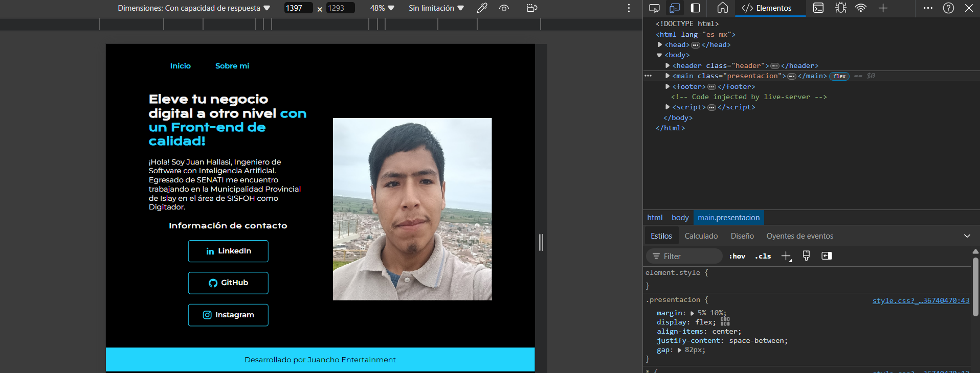Click the GitHub button on the page
Screen dimensions: 980x373
pyautogui.click(x=228, y=283)
